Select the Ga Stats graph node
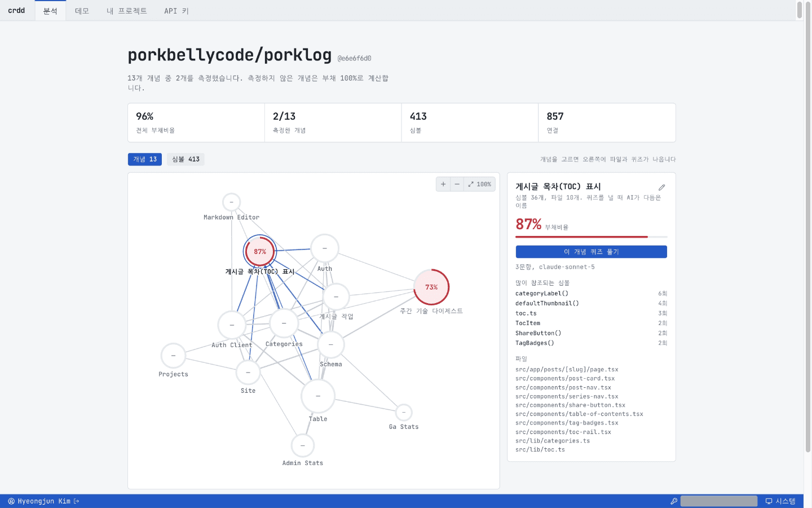 404,413
